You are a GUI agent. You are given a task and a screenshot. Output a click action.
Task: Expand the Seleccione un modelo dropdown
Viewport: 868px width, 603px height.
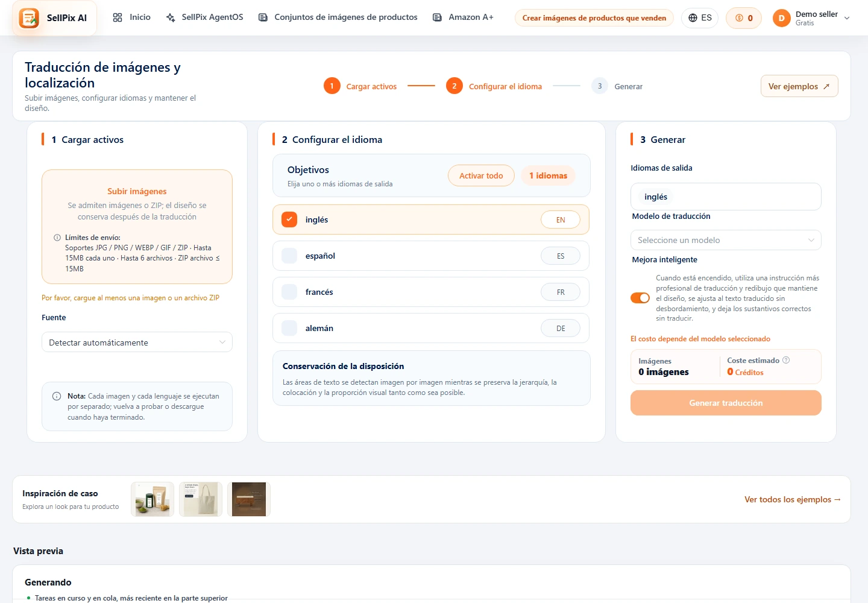(726, 240)
